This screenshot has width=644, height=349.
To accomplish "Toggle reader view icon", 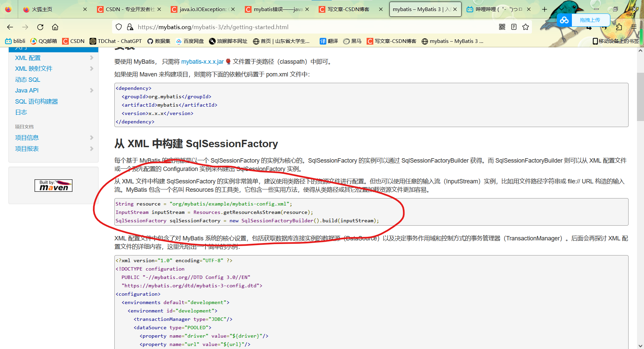I will click(x=514, y=27).
